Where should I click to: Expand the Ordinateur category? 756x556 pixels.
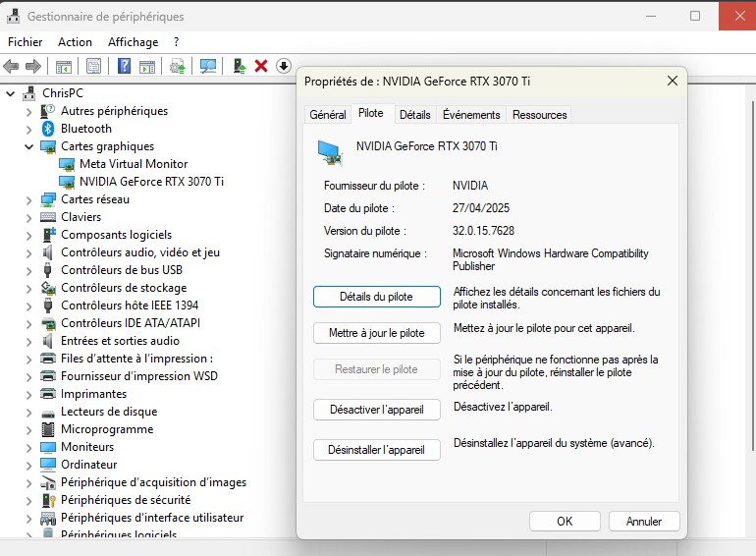pos(28,466)
